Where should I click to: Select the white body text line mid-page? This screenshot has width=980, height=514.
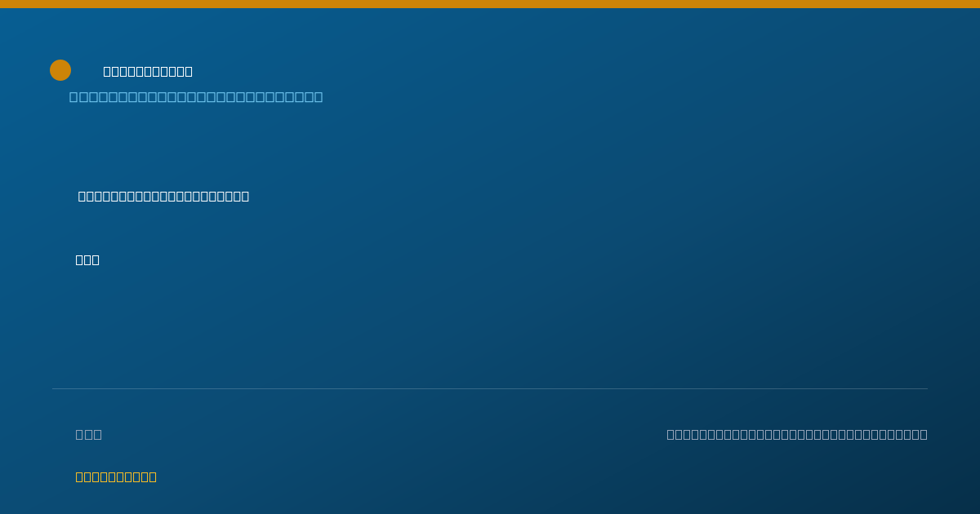coord(163,196)
